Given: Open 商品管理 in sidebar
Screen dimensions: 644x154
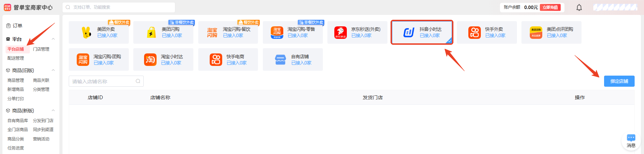Looking at the screenshot, I should pyautogui.click(x=16, y=80).
